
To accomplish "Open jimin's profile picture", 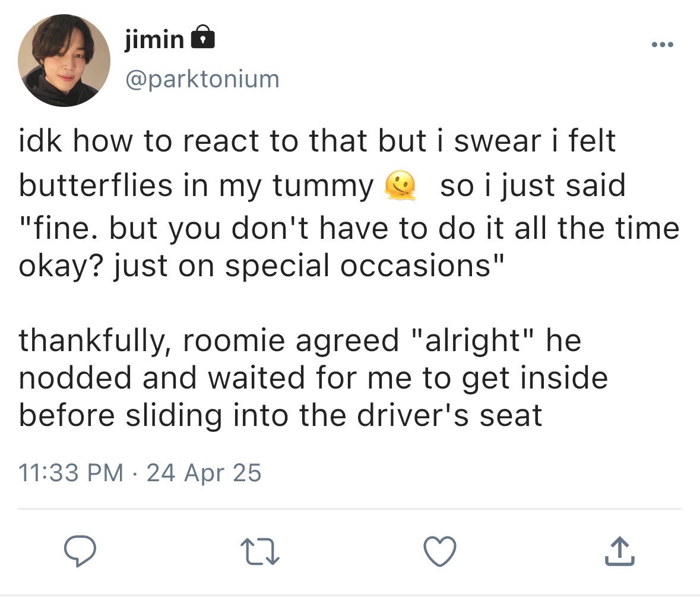I will pyautogui.click(x=64, y=61).
